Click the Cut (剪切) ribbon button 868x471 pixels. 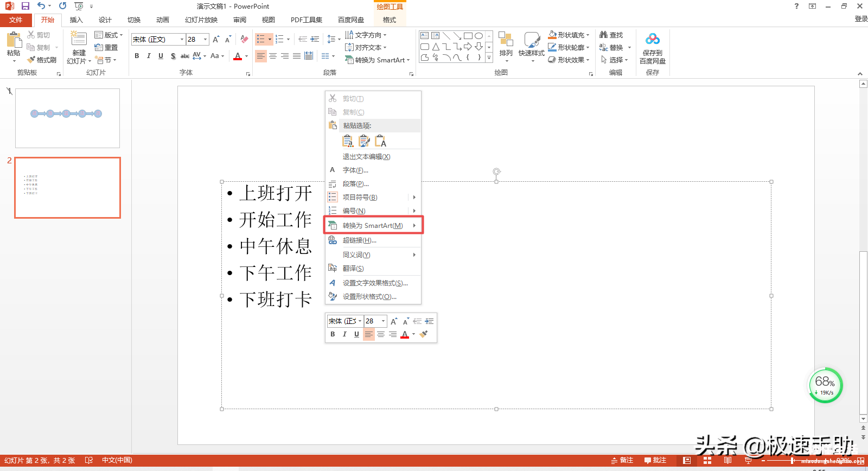39,35
